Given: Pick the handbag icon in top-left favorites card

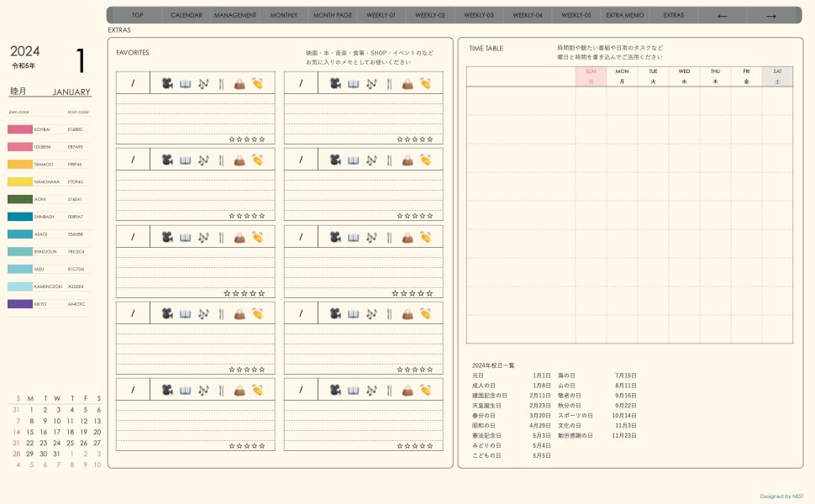Looking at the screenshot, I should (239, 83).
